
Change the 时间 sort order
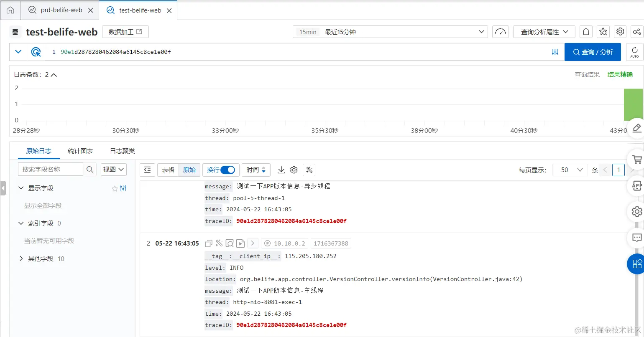point(256,170)
